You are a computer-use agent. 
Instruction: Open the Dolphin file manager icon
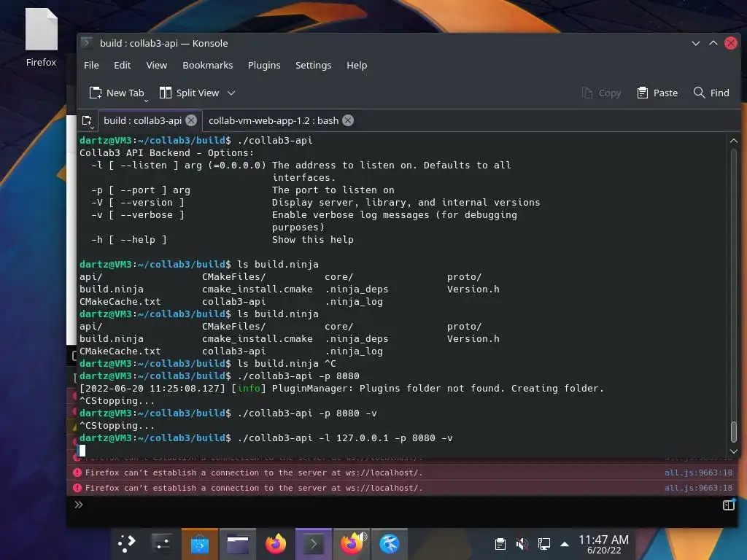point(237,543)
